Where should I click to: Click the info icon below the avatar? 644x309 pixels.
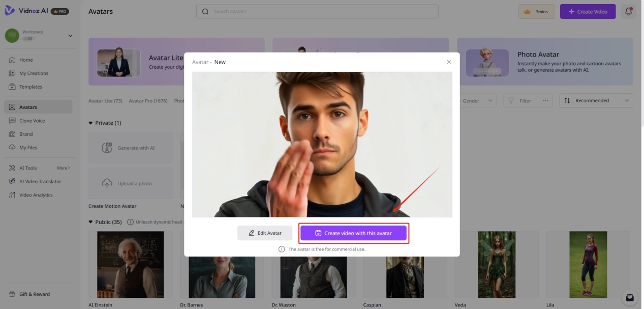pos(282,249)
